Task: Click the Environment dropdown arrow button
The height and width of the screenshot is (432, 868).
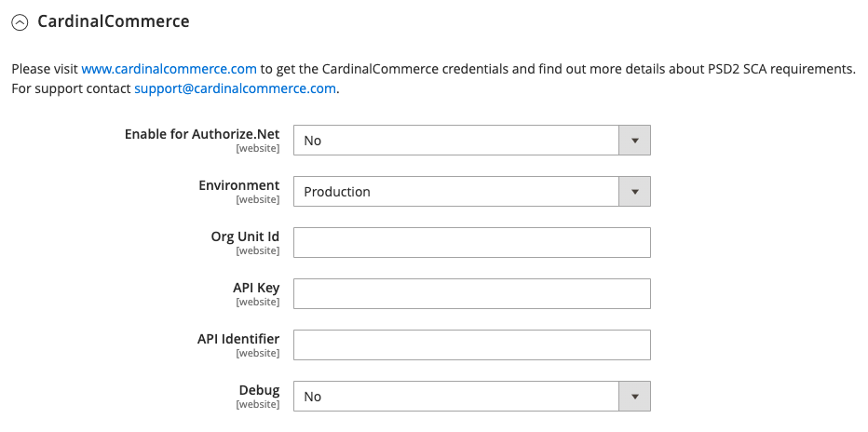Action: point(635,192)
